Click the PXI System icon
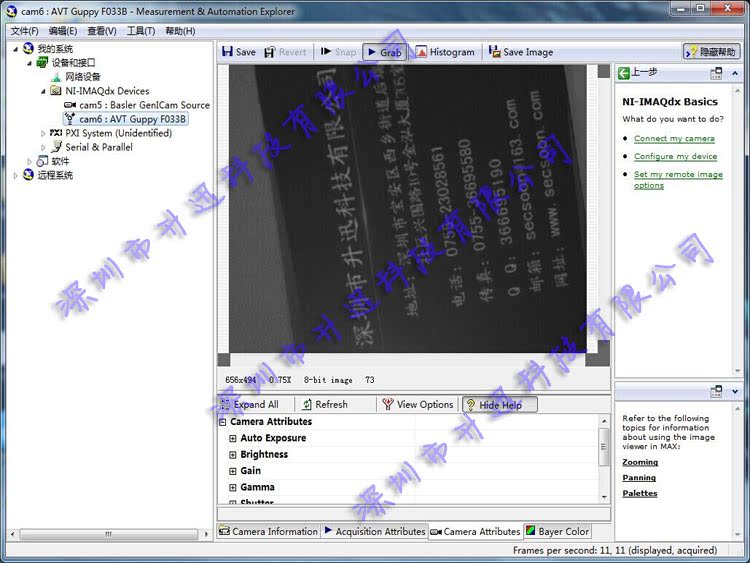Screen dimensions: 750x563 (56, 132)
